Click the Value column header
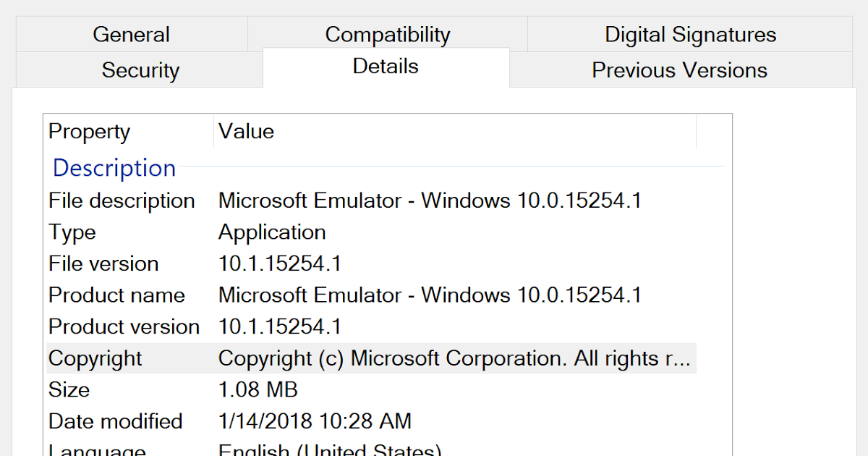The width and height of the screenshot is (868, 456). (x=246, y=132)
